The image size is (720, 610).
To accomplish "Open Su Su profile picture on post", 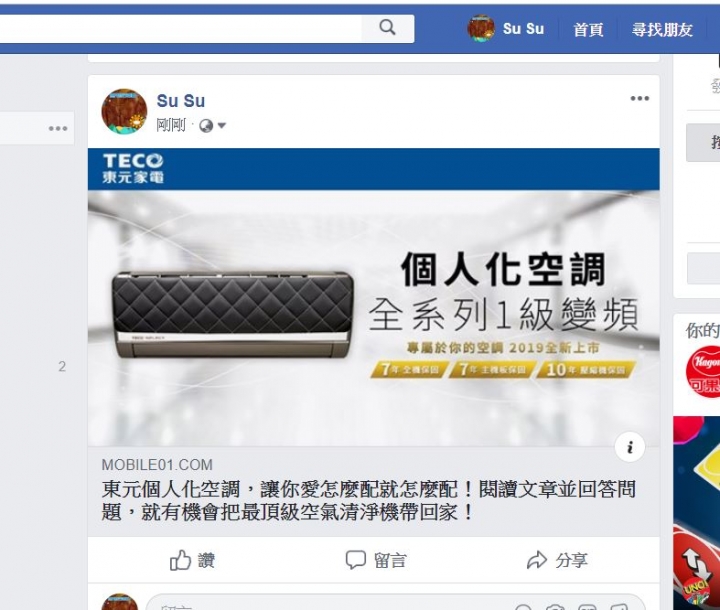I will pyautogui.click(x=124, y=112).
